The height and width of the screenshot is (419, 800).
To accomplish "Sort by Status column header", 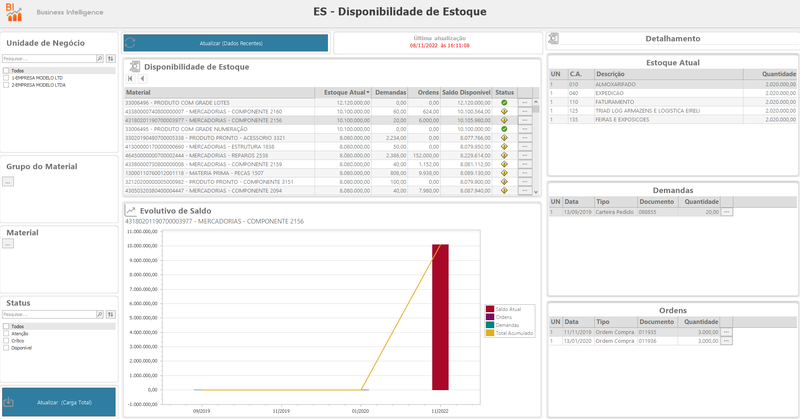I will tap(505, 92).
